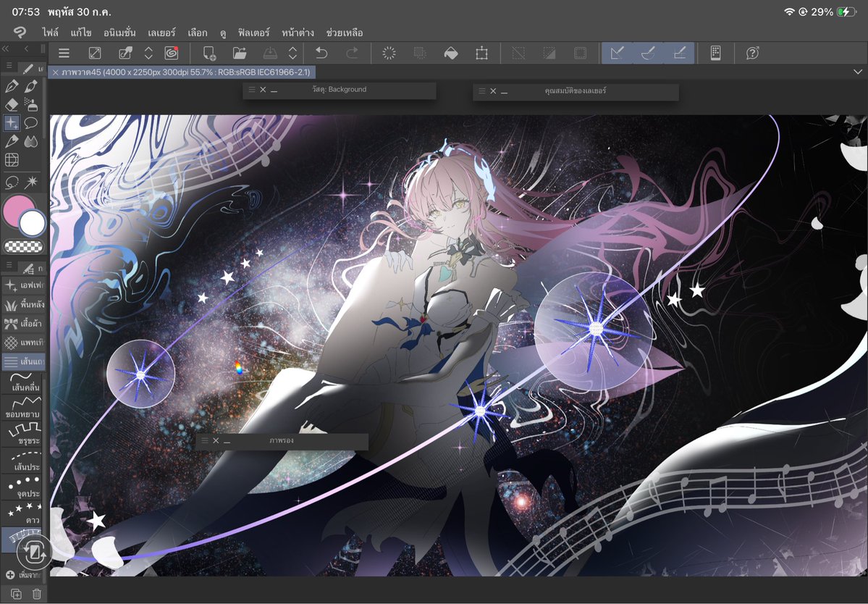Click the Clear selection dotted circle icon
Image resolution: width=868 pixels, height=604 pixels.
(x=389, y=53)
